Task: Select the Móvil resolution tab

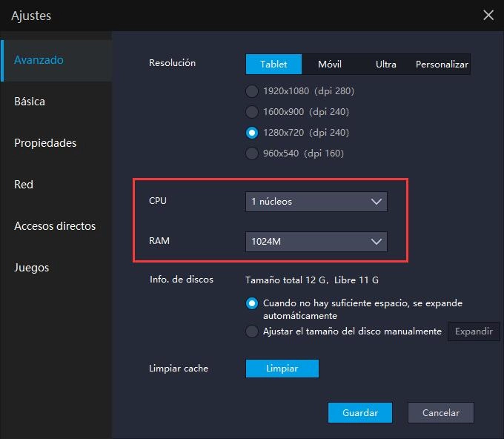Action: tap(330, 64)
